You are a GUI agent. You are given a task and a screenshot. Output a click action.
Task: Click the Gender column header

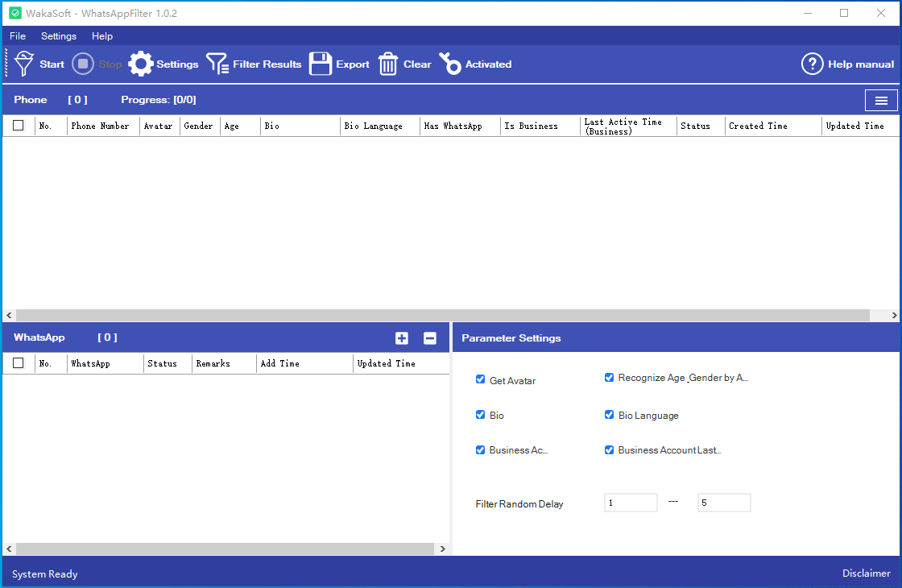pyautogui.click(x=200, y=126)
